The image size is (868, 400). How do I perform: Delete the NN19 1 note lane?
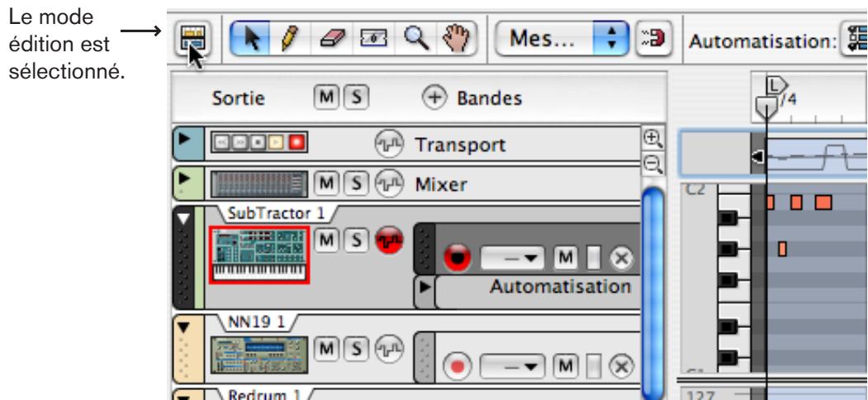(x=621, y=366)
